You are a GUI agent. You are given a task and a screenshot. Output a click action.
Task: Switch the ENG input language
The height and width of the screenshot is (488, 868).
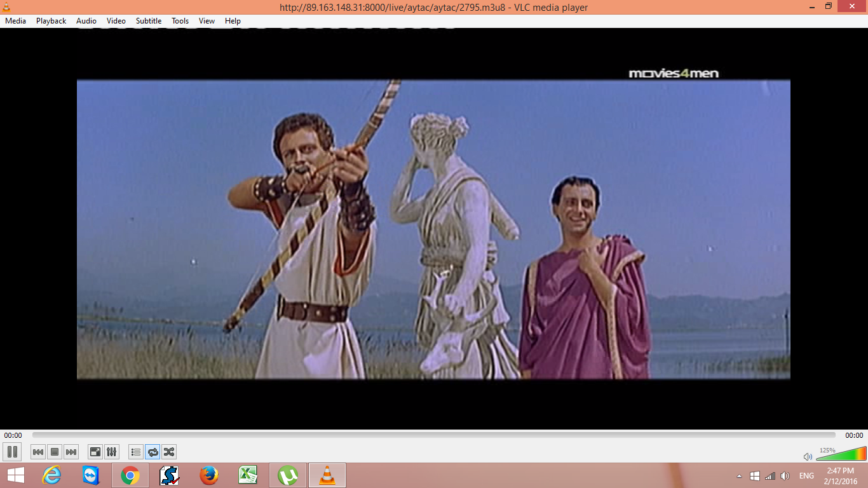(806, 476)
